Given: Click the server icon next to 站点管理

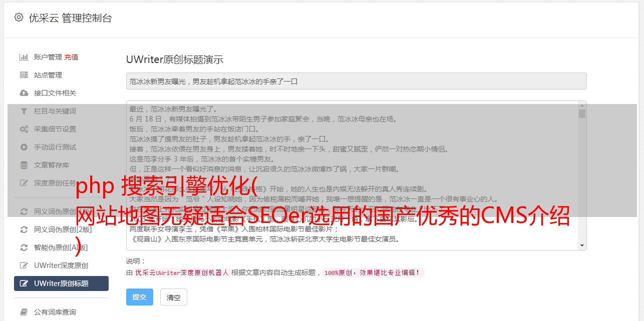Looking at the screenshot, I should pyautogui.click(x=24, y=75).
